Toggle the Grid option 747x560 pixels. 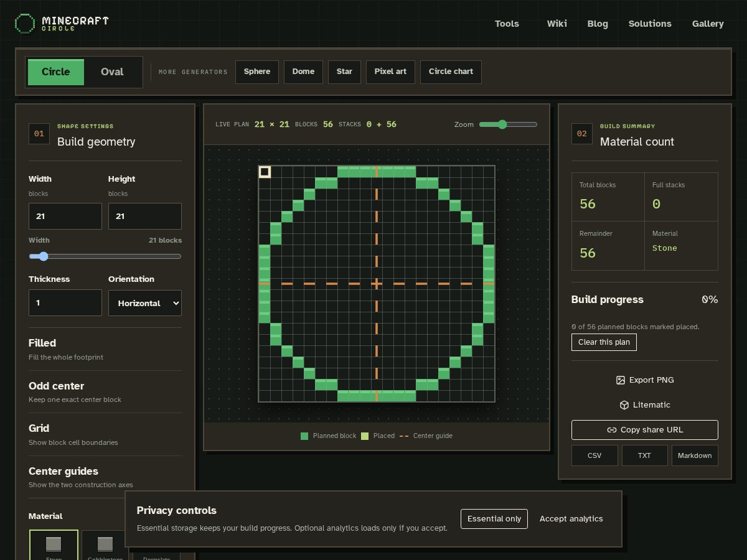tap(105, 434)
